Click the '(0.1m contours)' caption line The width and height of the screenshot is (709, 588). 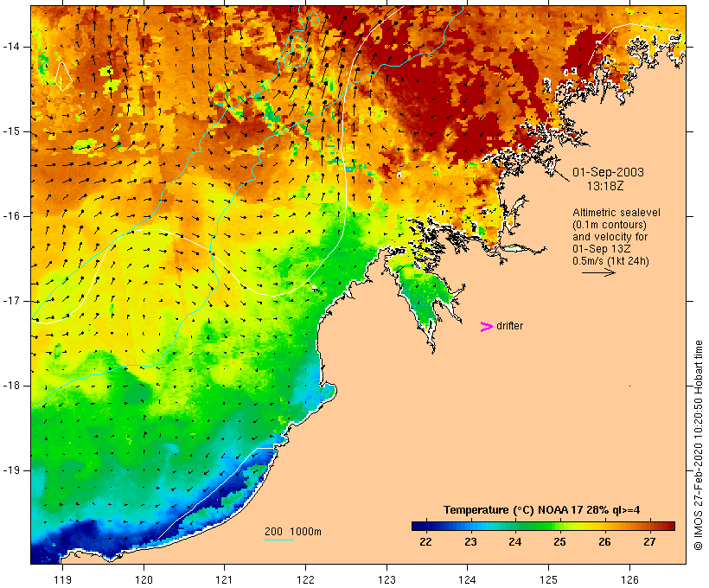(x=610, y=225)
